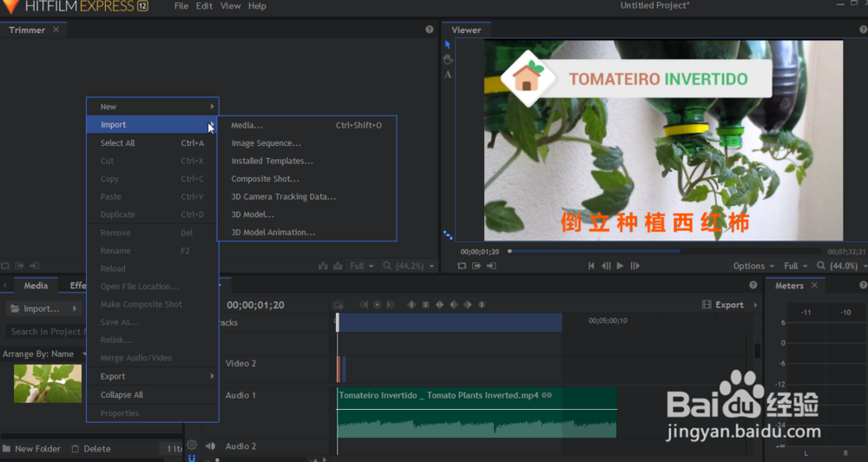This screenshot has height=462, width=868.
Task: Click Trimmer set out point icon
Action: (35, 266)
